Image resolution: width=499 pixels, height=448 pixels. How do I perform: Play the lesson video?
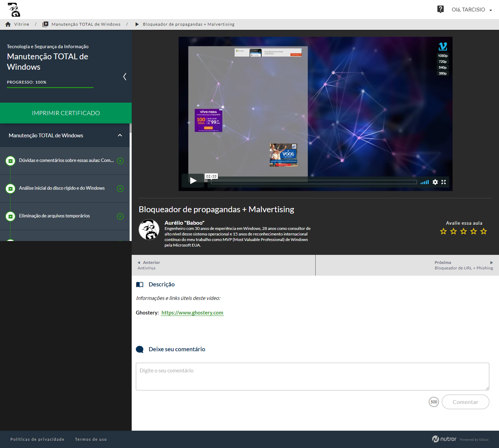click(193, 180)
